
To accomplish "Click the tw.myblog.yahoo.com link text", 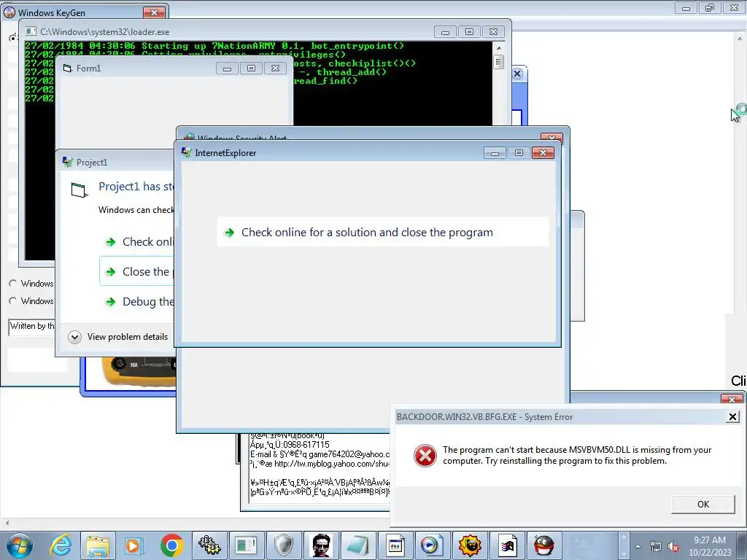I will (x=332, y=464).
